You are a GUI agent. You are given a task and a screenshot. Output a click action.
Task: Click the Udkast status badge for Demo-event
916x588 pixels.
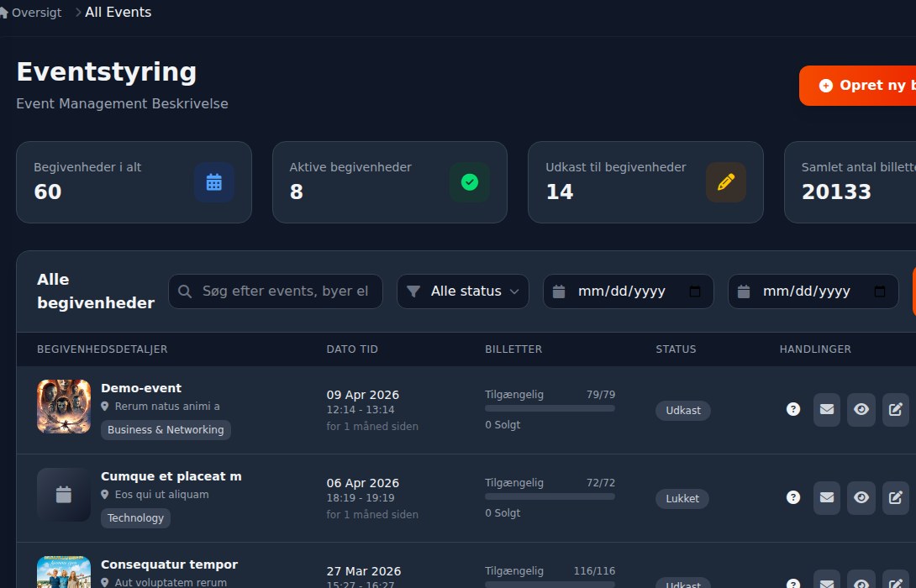click(683, 411)
